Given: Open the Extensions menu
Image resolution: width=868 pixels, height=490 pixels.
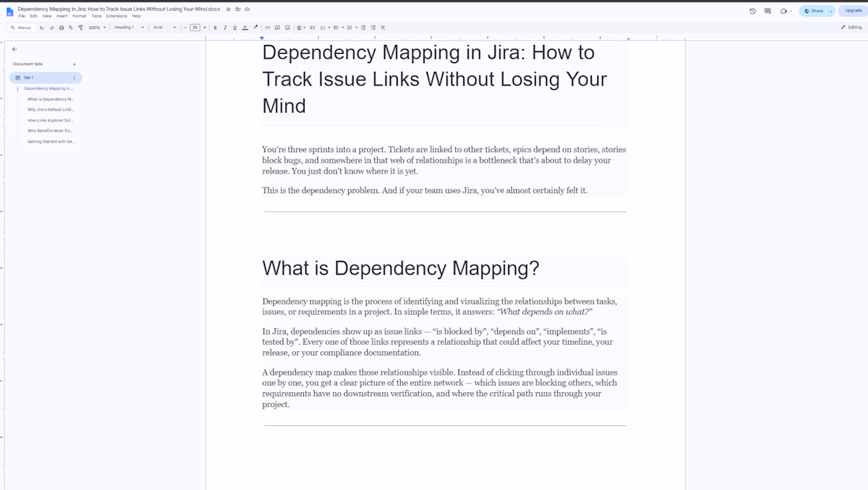Looking at the screenshot, I should [x=116, y=16].
